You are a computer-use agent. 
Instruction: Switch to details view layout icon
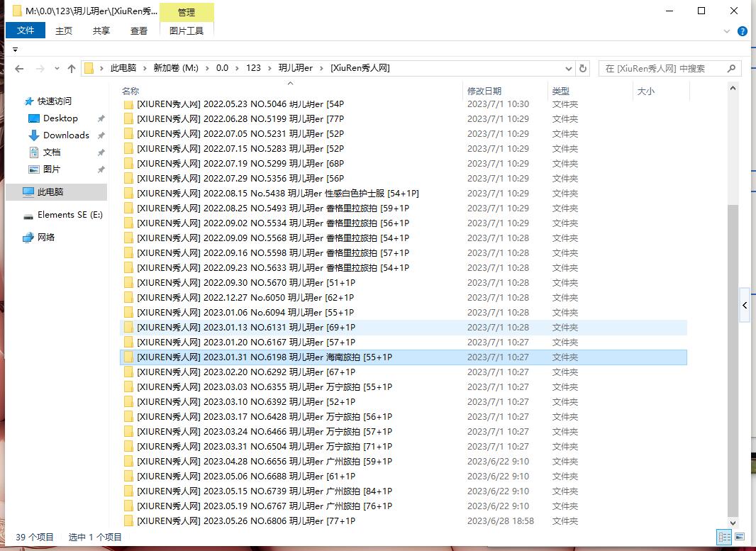724,537
